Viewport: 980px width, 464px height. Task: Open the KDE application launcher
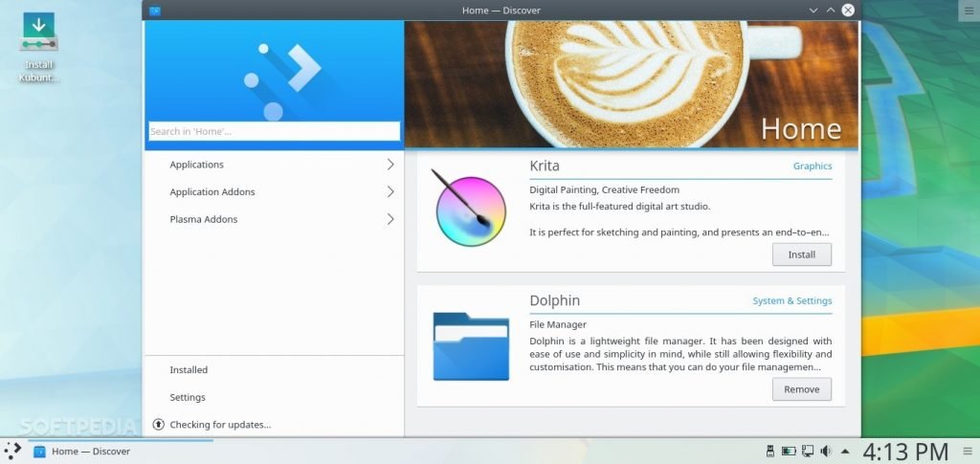click(12, 451)
